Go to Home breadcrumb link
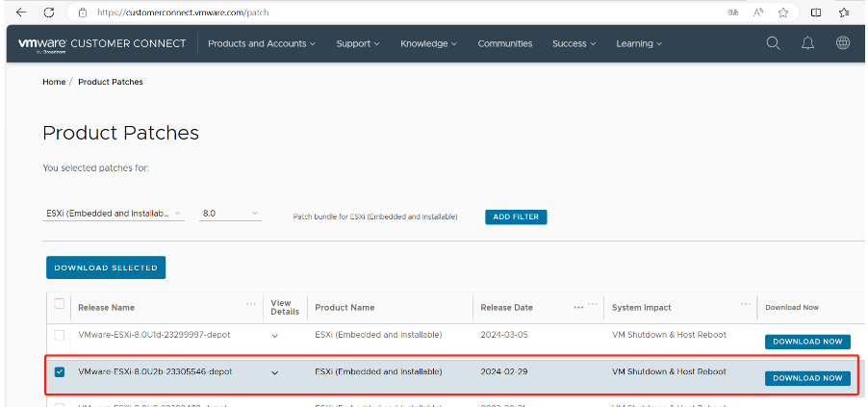 54,82
